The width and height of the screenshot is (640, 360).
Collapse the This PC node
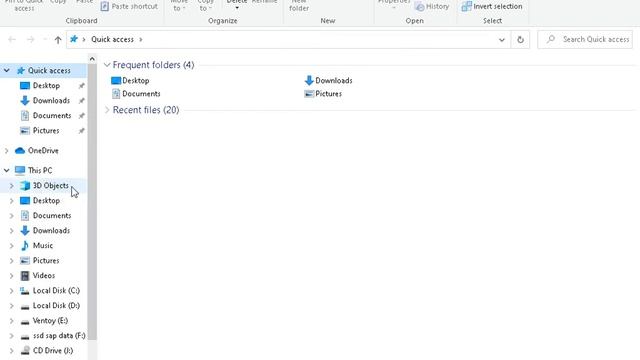(7, 171)
